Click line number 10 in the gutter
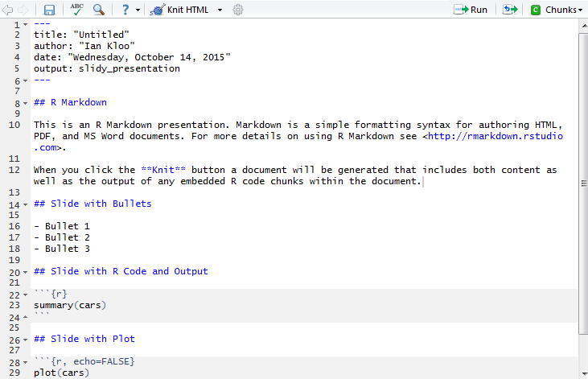The width and height of the screenshot is (588, 379). [14, 125]
